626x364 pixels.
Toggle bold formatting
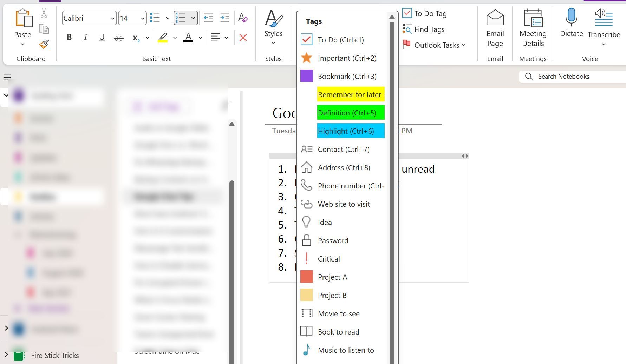(x=69, y=37)
